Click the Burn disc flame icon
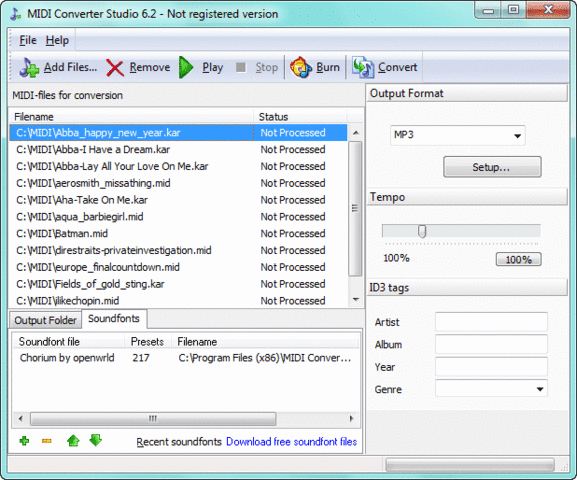Viewport: 577px width, 480px height. 301,67
